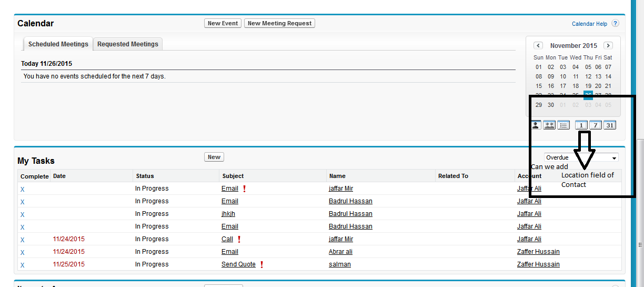Click the New Event button

click(x=223, y=23)
